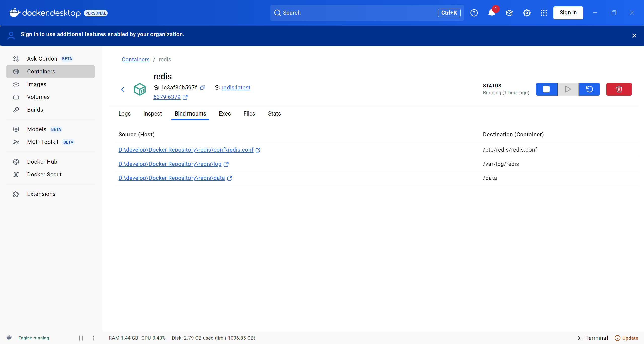Click the disabled Start (play) button
The image size is (644, 344).
[568, 89]
